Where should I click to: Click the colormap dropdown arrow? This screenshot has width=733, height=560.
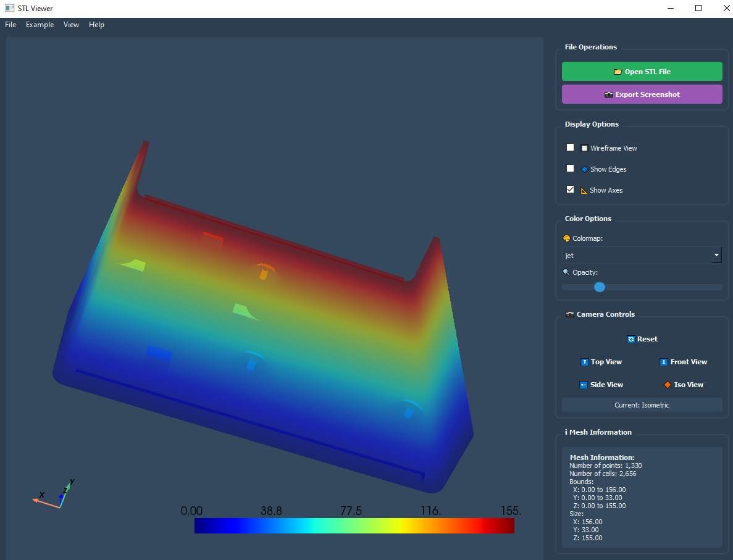pyautogui.click(x=716, y=255)
